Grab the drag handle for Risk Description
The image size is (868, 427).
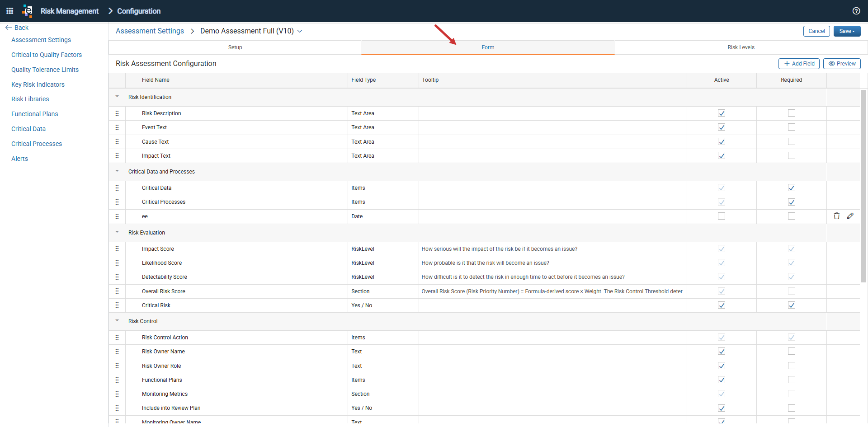coord(117,113)
